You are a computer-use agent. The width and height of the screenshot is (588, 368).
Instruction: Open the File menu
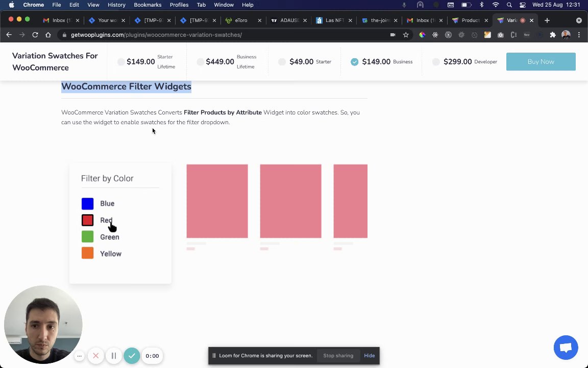pos(57,5)
